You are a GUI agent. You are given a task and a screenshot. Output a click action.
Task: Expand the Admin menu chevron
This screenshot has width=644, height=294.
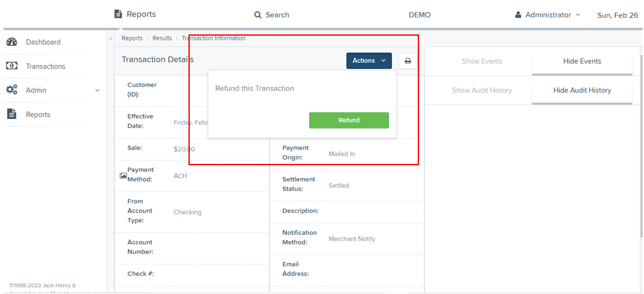tap(97, 90)
